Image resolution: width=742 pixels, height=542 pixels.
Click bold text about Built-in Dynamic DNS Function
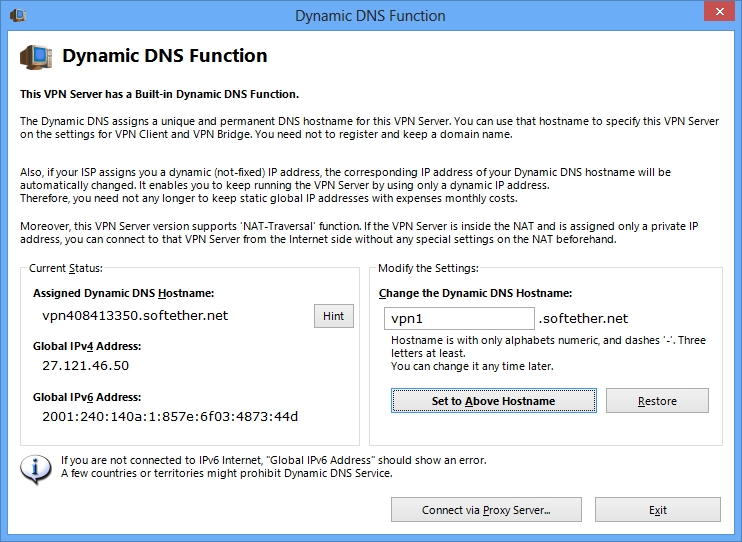pyautogui.click(x=159, y=94)
